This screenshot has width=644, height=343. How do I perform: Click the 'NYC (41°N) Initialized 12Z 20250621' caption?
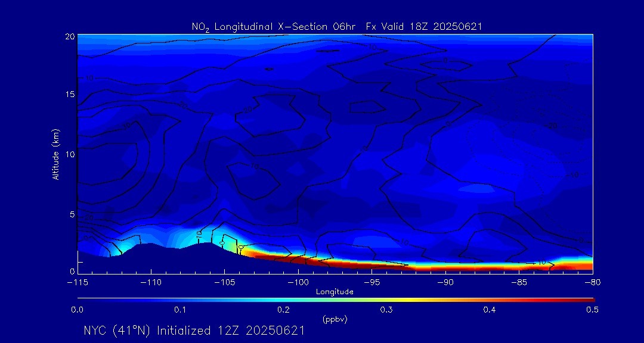point(194,330)
